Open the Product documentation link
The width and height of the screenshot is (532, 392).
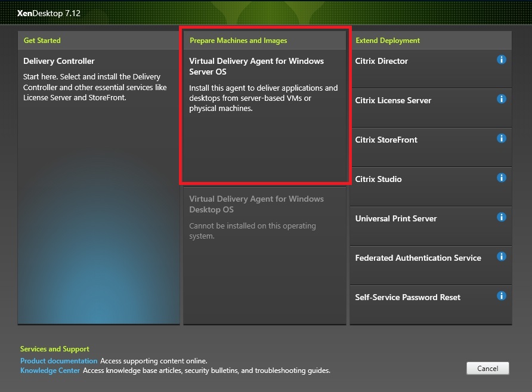pos(58,361)
